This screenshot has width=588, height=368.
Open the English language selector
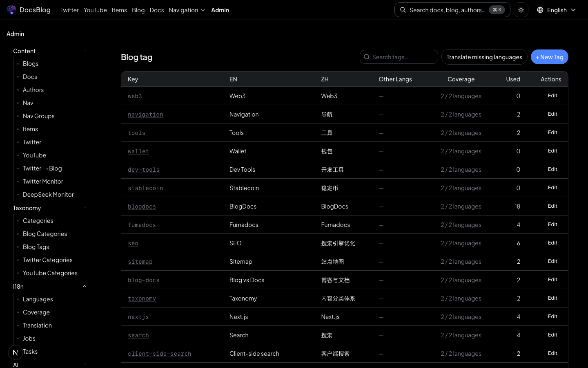coord(557,10)
